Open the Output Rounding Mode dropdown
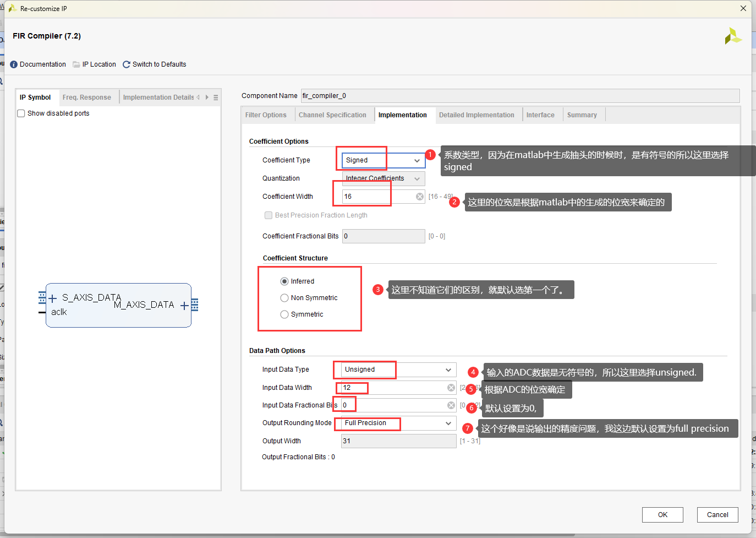 (399, 423)
